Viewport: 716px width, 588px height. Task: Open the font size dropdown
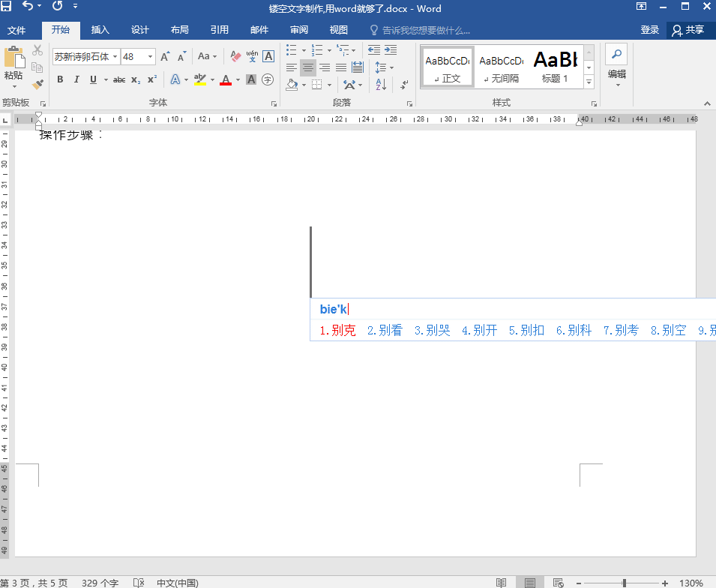150,57
